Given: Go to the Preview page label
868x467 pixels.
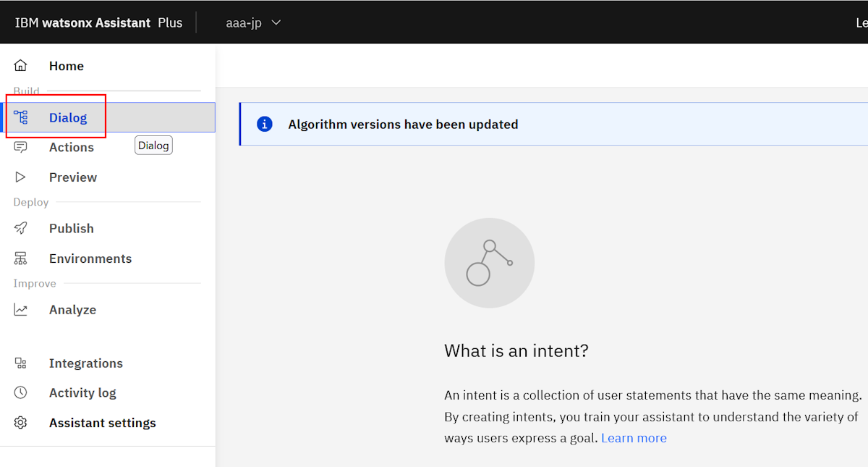Looking at the screenshot, I should 73,177.
